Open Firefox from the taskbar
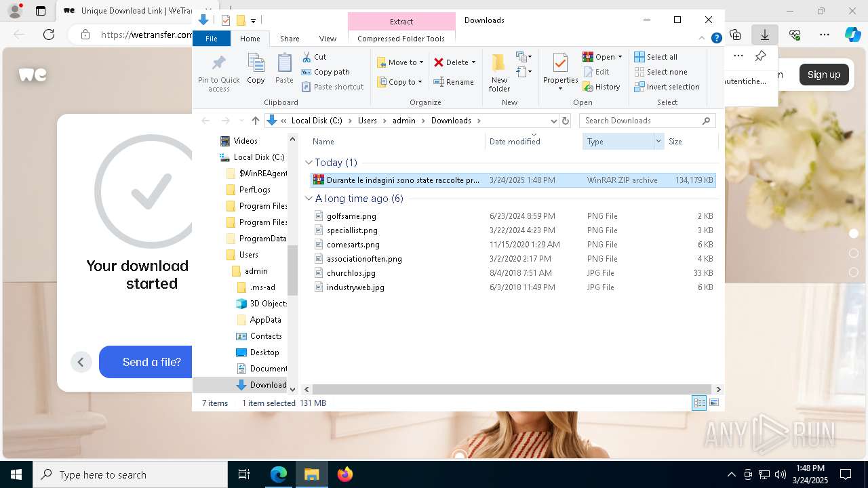Viewport: 868px width, 488px height. coord(344,474)
